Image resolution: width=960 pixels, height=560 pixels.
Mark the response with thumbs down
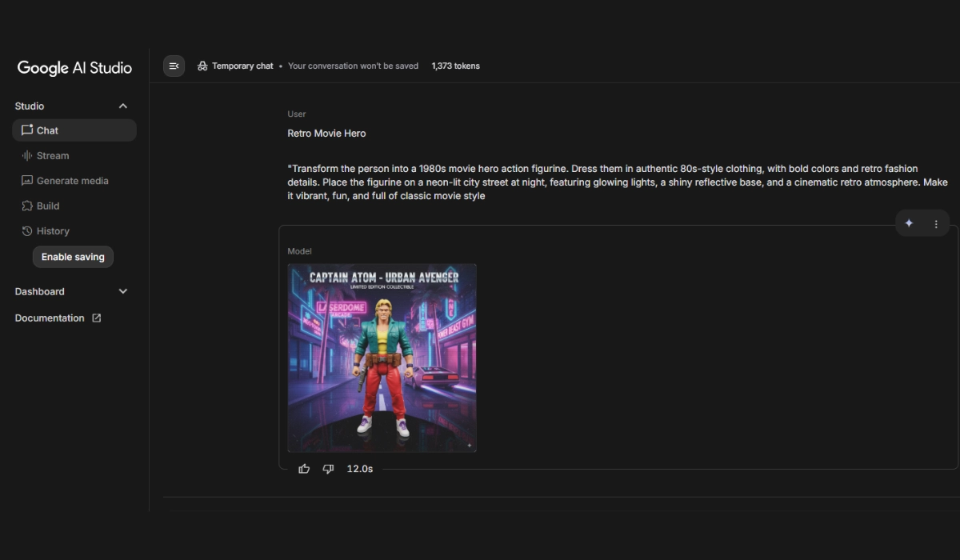coord(328,469)
